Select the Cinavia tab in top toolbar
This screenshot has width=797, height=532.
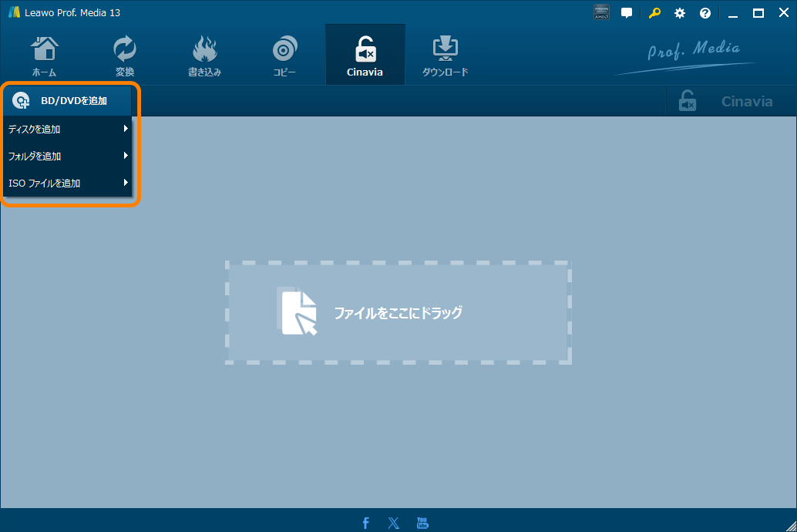(x=365, y=55)
